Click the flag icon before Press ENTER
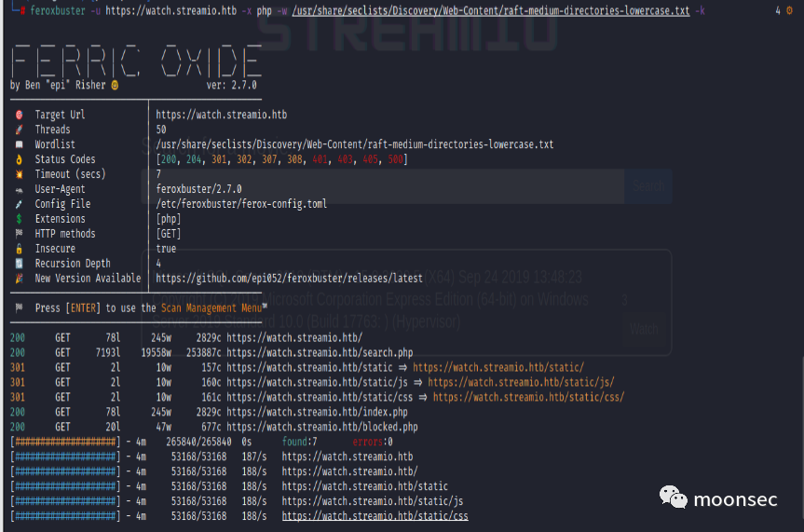 (19, 307)
